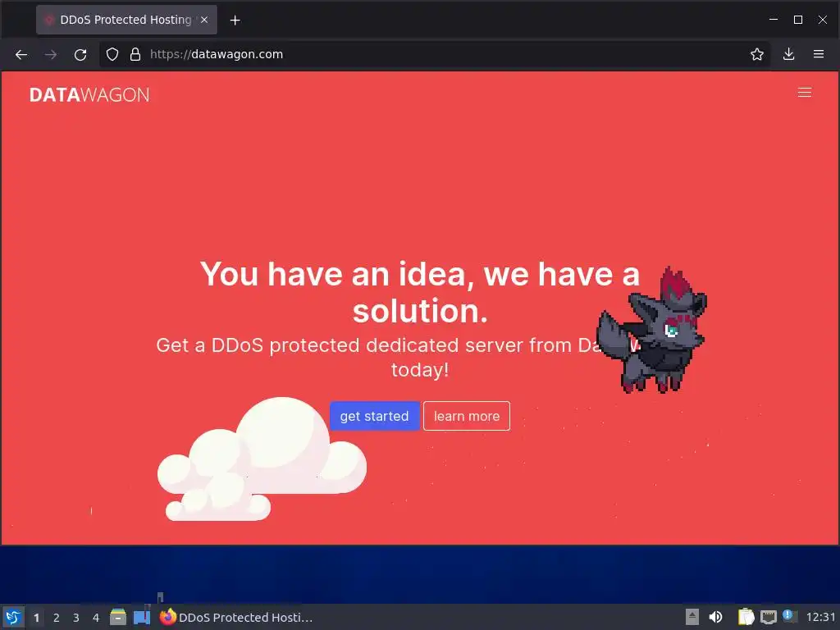The height and width of the screenshot is (630, 840).
Task: Select the DDoS Protected Hosting tab
Action: click(126, 20)
